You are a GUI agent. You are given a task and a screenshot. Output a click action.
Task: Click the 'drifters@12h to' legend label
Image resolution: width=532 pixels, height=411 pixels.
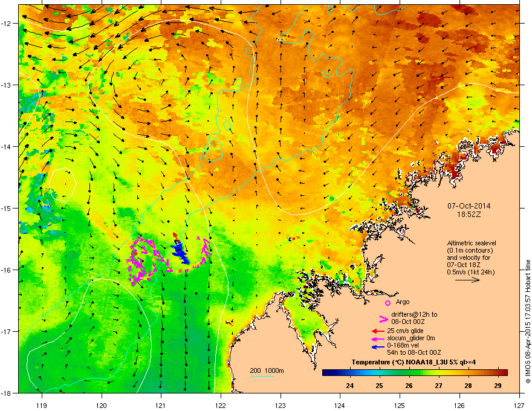click(414, 314)
